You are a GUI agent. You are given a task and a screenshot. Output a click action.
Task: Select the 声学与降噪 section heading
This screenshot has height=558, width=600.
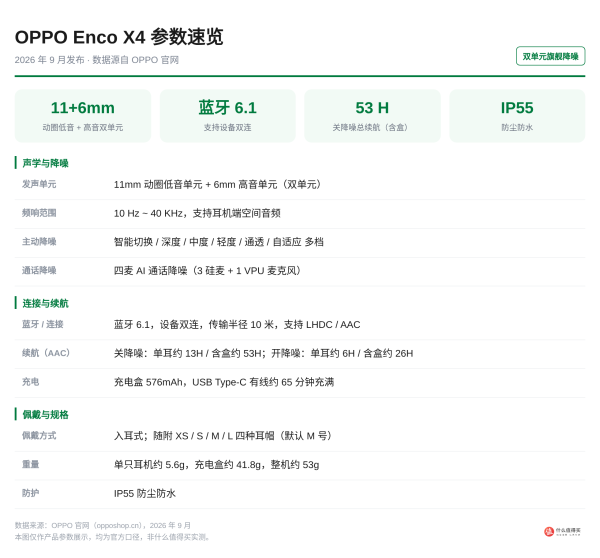click(45, 163)
